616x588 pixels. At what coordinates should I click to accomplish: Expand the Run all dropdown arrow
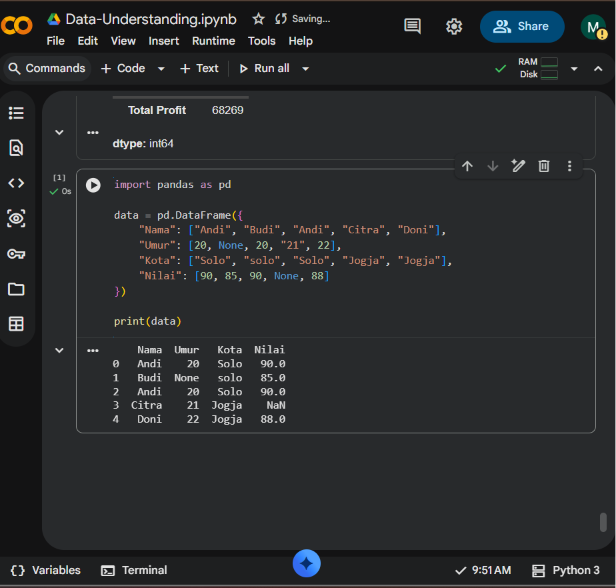point(305,69)
